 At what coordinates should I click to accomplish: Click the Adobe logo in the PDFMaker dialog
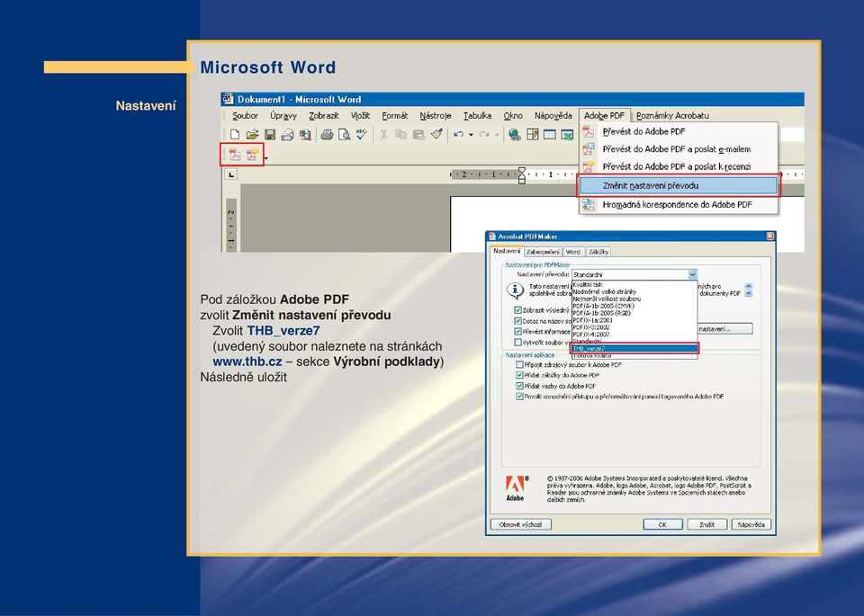pos(516,488)
